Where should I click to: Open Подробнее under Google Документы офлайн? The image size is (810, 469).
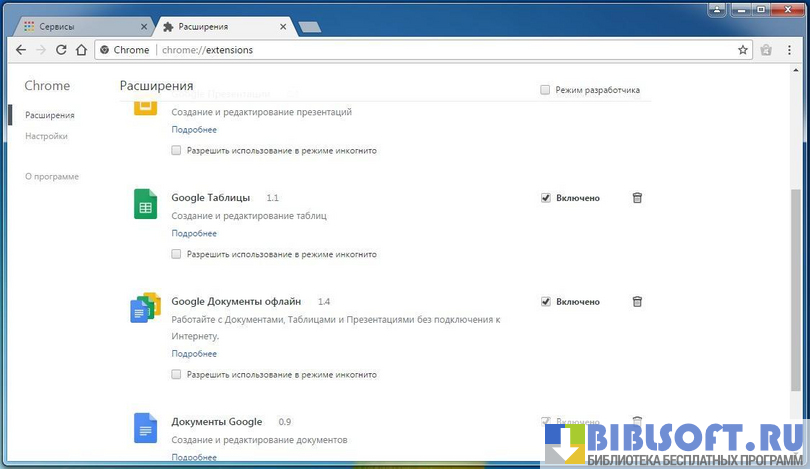[x=194, y=354]
